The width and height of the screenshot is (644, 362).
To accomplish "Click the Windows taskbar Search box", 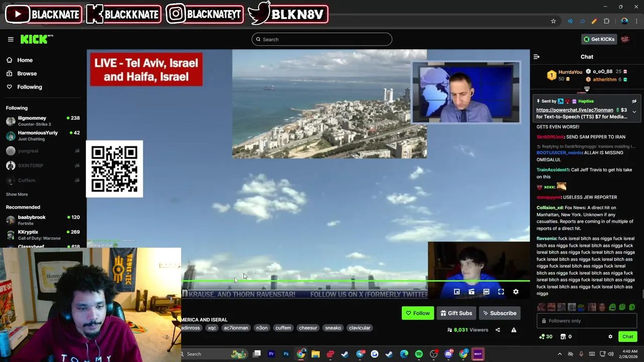I will [x=214, y=354].
